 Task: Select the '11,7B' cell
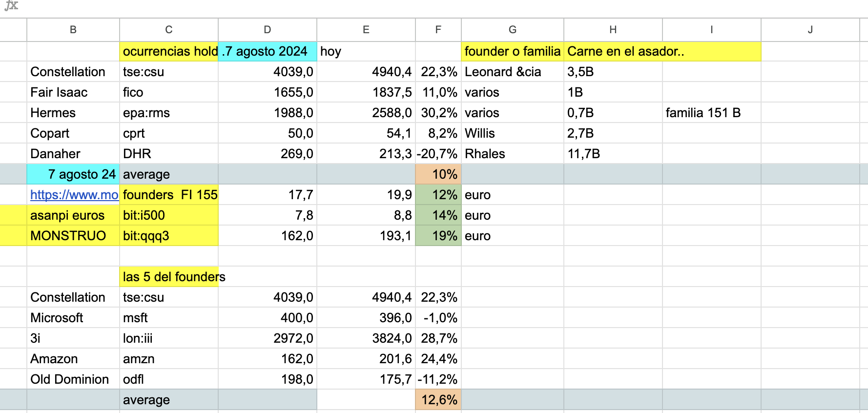coord(613,154)
